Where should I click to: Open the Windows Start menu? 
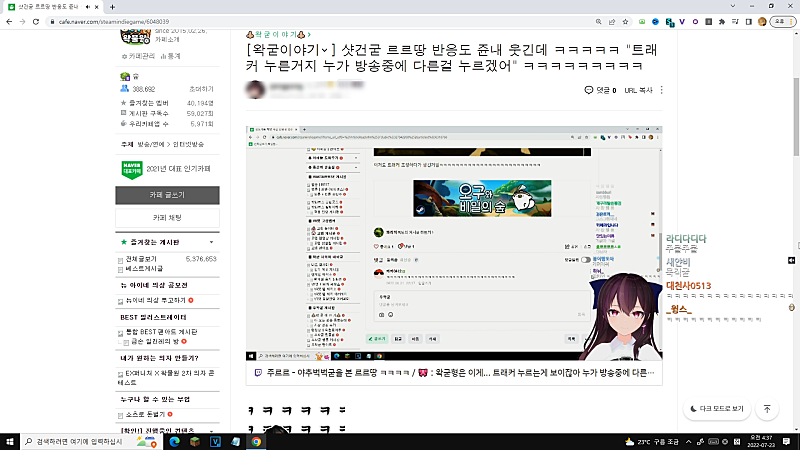[x=10, y=442]
